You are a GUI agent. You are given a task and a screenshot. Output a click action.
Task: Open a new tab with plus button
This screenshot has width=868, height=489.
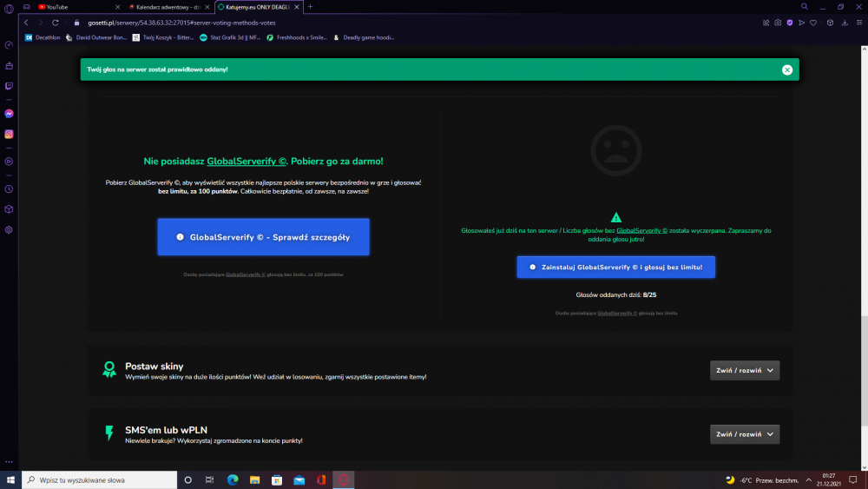click(x=310, y=7)
